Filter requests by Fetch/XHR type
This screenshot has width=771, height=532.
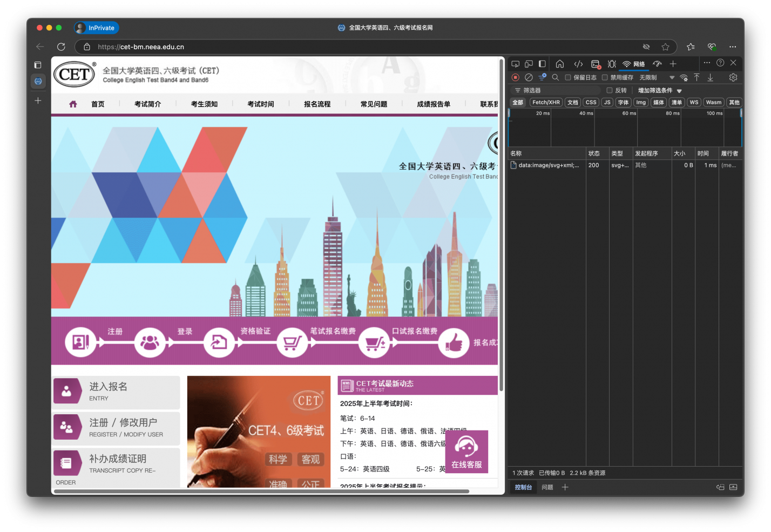[546, 103]
